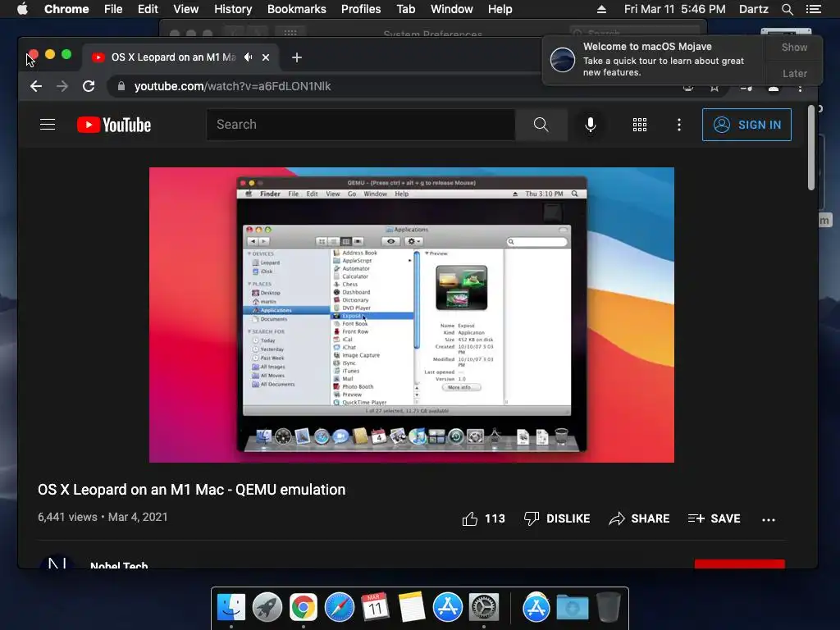Dismiss notification with Later
Screen dimensions: 840x630
794,73
